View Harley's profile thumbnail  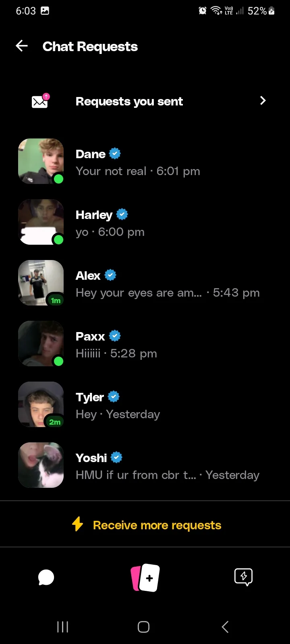(41, 222)
